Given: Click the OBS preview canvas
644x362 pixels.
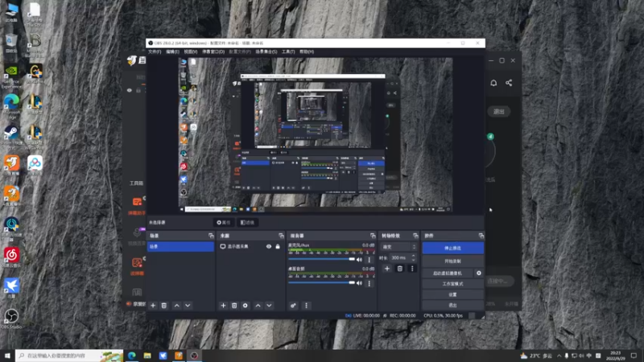Looking at the screenshot, I should coord(316,134).
